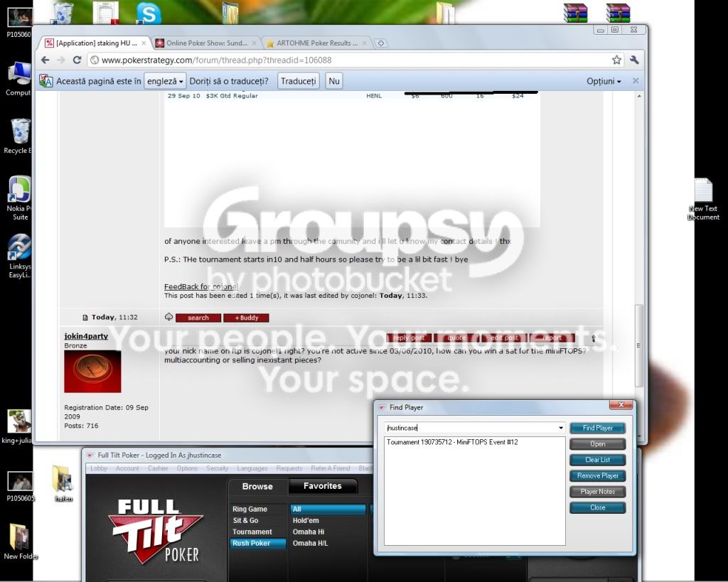Bookmark page with the star icon
728x582 pixels.
(x=616, y=60)
